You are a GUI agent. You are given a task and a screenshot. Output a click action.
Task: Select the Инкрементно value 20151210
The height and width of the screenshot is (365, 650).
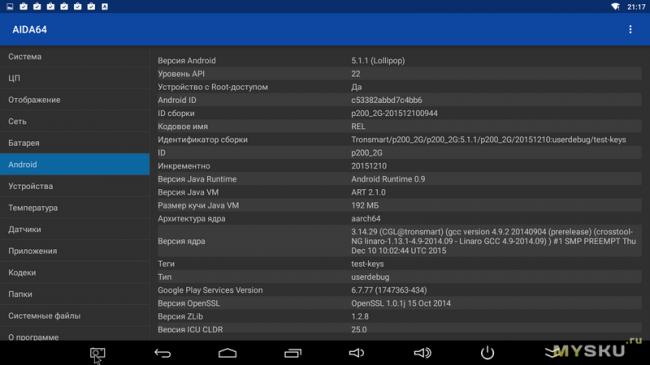(x=369, y=166)
